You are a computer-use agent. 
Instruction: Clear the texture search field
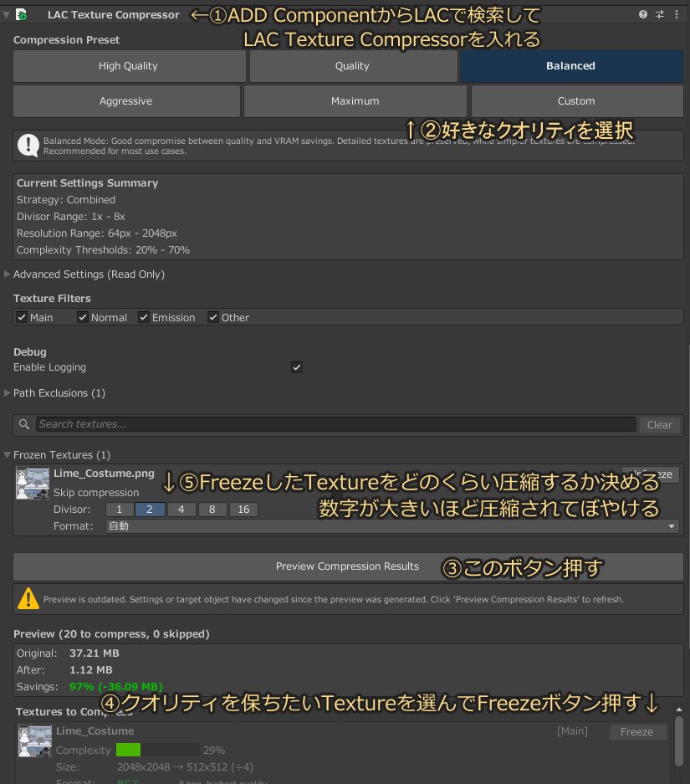(660, 424)
